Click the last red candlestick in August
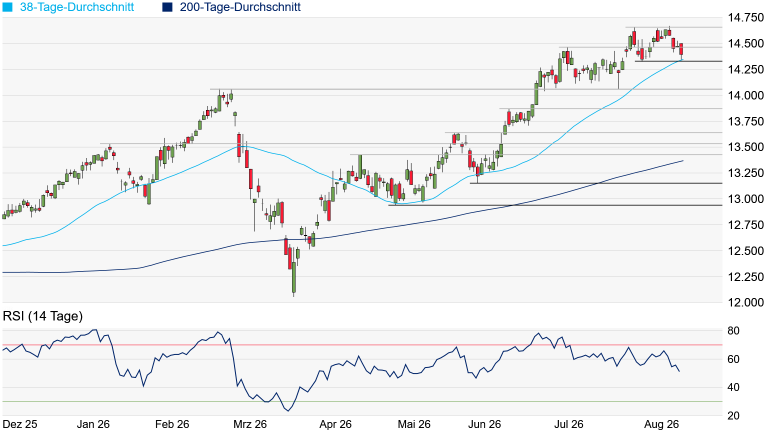Screen dimensions: 765x430 tap(681, 50)
